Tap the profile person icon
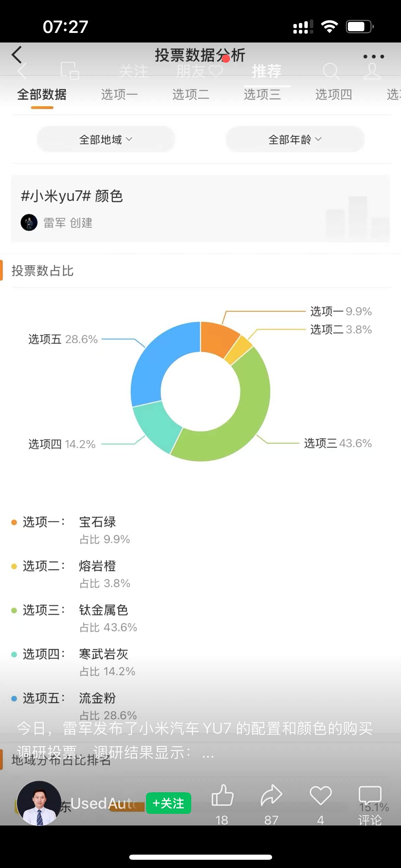401x868 pixels. coord(372,71)
